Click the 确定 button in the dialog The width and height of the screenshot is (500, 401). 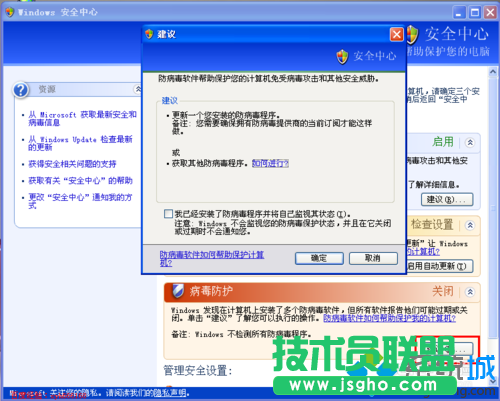[x=319, y=258]
